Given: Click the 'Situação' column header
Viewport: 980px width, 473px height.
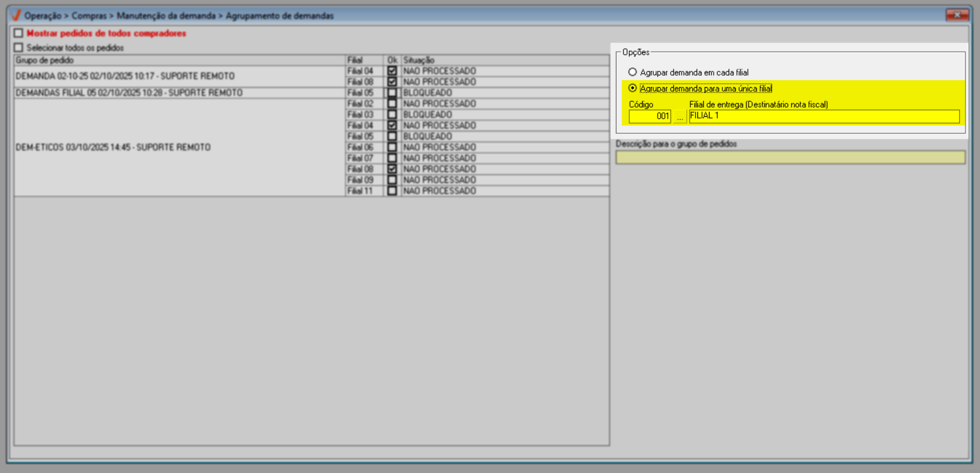Looking at the screenshot, I should pos(505,60).
